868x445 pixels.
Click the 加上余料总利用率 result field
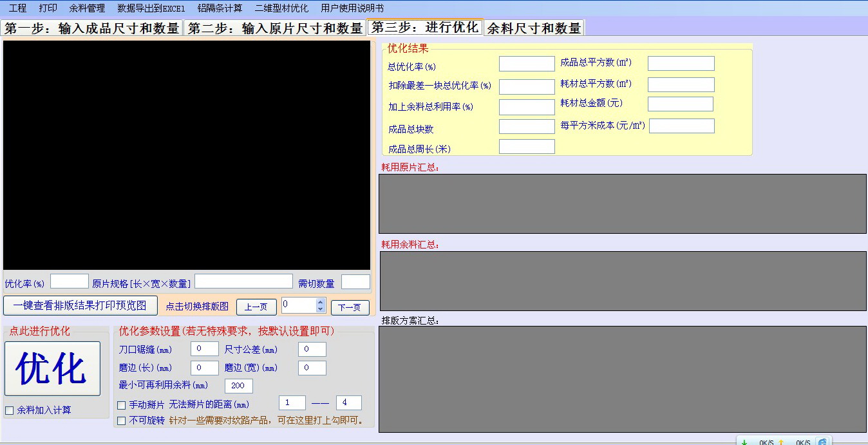pos(527,107)
